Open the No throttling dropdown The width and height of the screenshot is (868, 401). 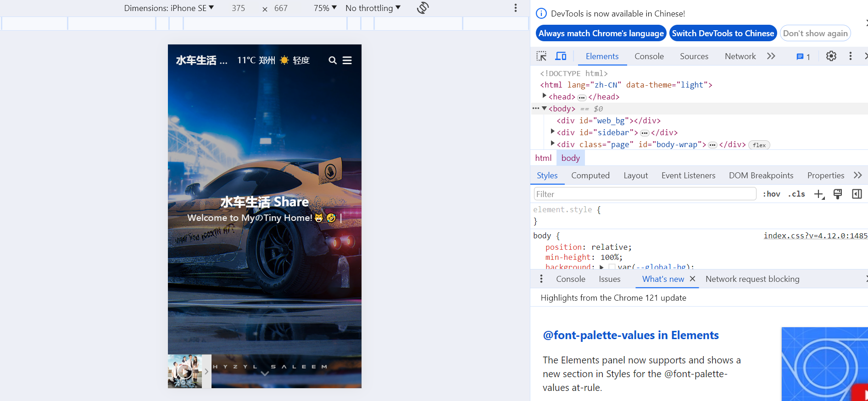coord(373,8)
